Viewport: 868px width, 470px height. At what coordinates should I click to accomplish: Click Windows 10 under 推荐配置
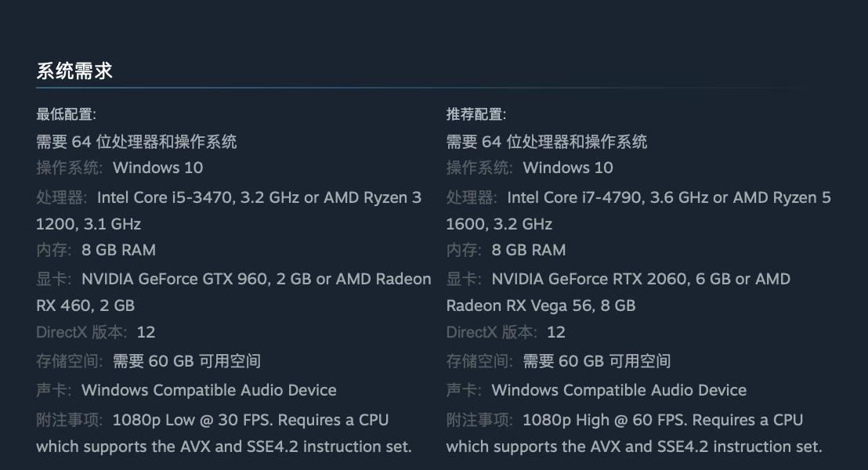point(568,168)
